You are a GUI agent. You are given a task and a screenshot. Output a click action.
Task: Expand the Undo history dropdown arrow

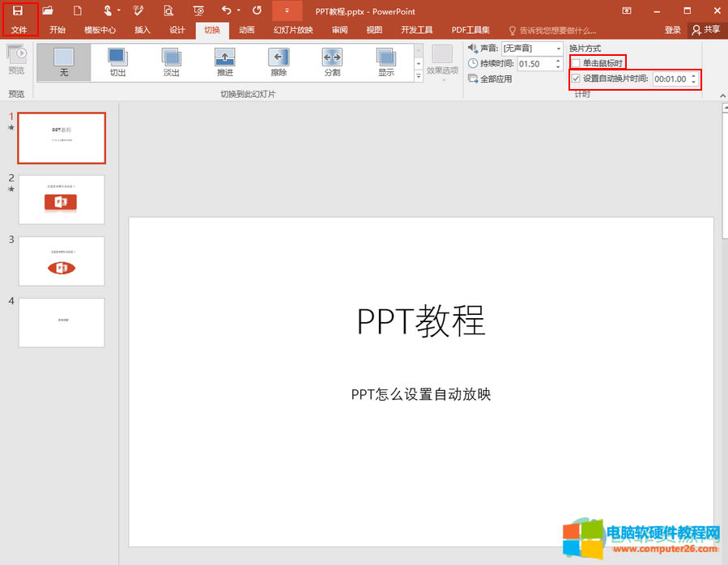click(x=238, y=11)
